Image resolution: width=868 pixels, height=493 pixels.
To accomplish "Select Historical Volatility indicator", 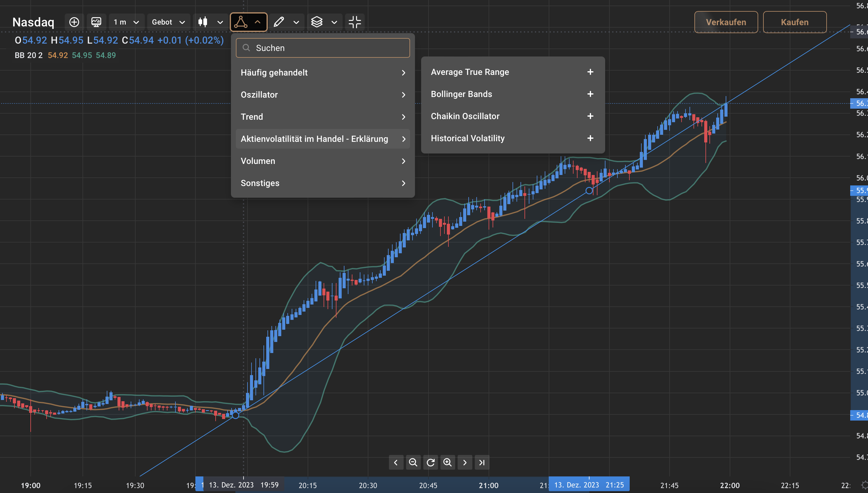I will [467, 138].
